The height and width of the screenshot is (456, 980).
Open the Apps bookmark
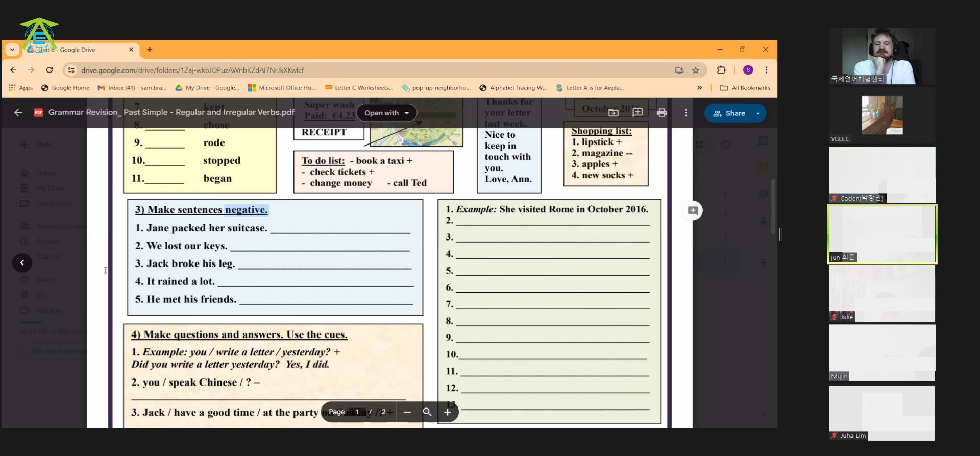[x=21, y=88]
